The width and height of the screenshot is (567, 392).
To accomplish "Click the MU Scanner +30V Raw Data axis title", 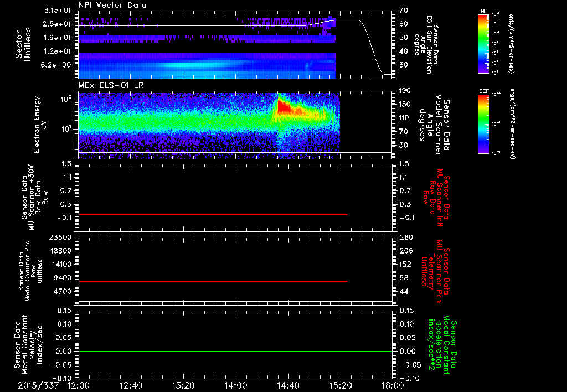I will click(34, 198).
